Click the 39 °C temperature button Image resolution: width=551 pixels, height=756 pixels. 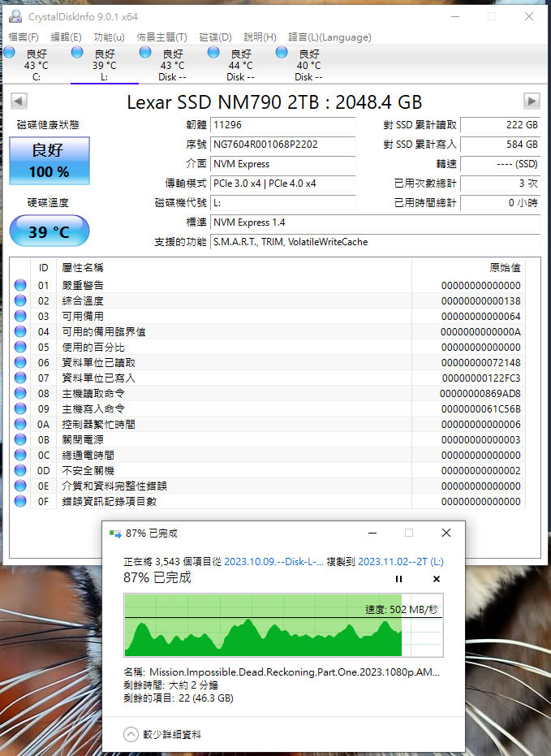tap(50, 231)
